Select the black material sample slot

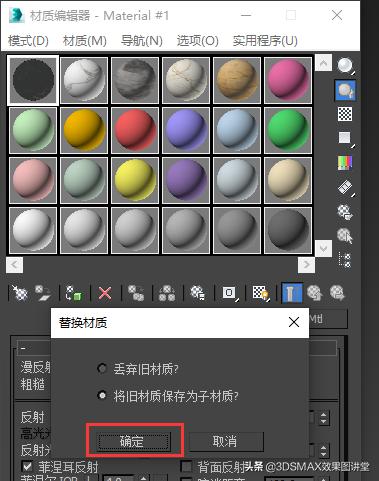[33, 80]
